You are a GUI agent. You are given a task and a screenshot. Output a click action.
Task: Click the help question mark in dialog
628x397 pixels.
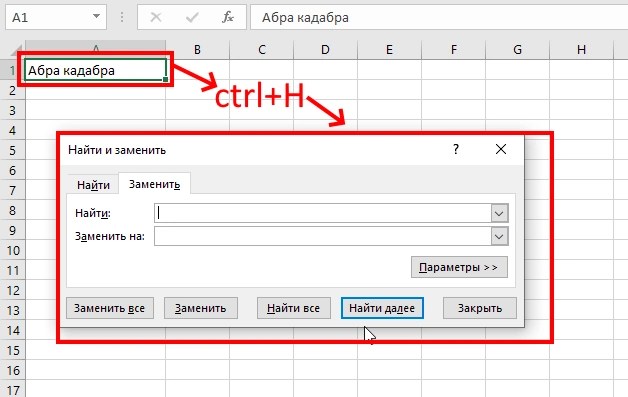coord(456,149)
